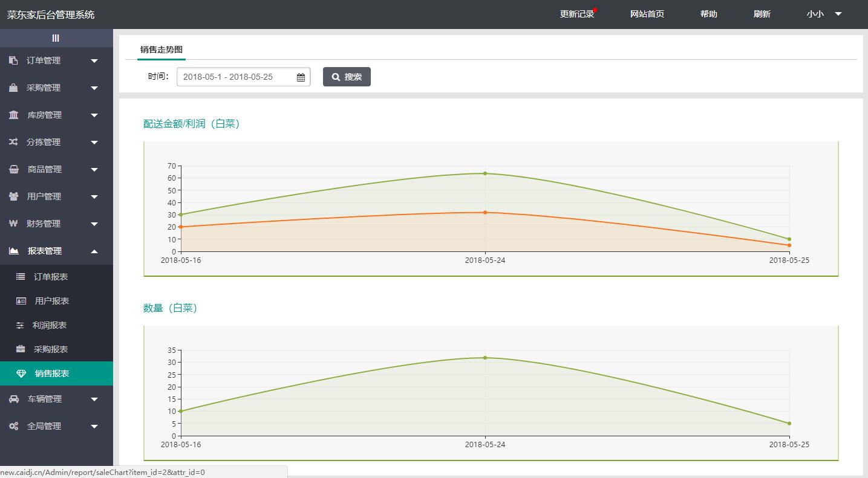Image resolution: width=868 pixels, height=478 pixels.
Task: Click the 分拣管理 shuffle icon
Action: click(13, 142)
